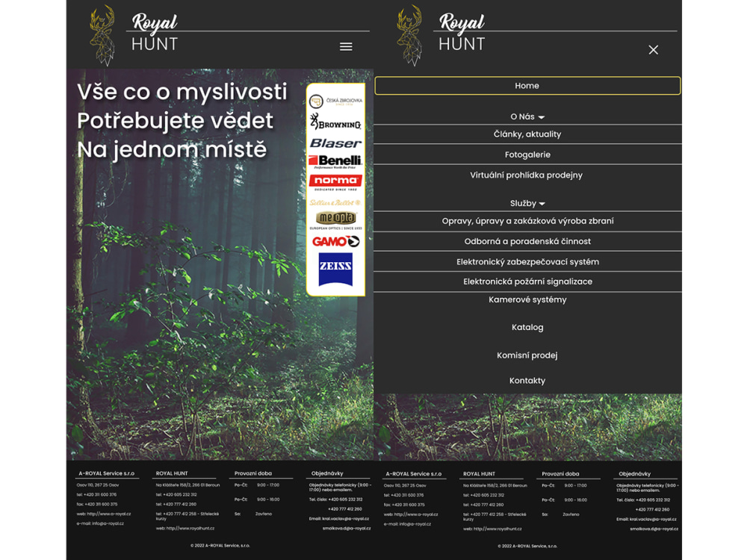Viewport: 747px width, 560px height.
Task: Open Katalog from the menu
Action: [x=527, y=328]
